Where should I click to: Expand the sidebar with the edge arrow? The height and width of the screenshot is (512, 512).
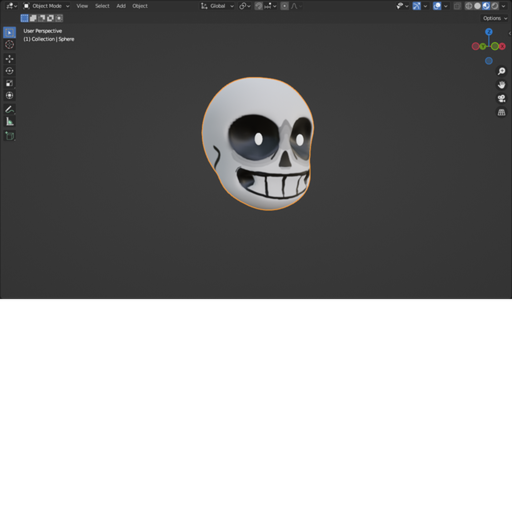[x=509, y=33]
